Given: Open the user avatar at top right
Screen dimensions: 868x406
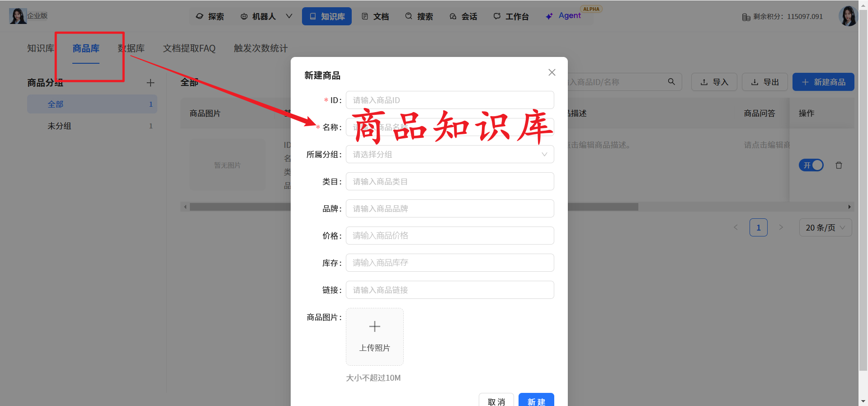Looking at the screenshot, I should (848, 16).
